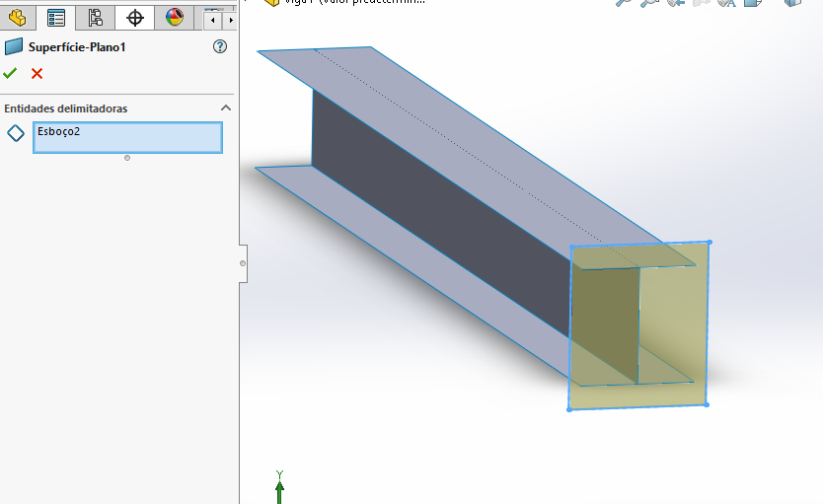Click the Previous View icon
Screen dimensions: 823x504
tap(676, 3)
